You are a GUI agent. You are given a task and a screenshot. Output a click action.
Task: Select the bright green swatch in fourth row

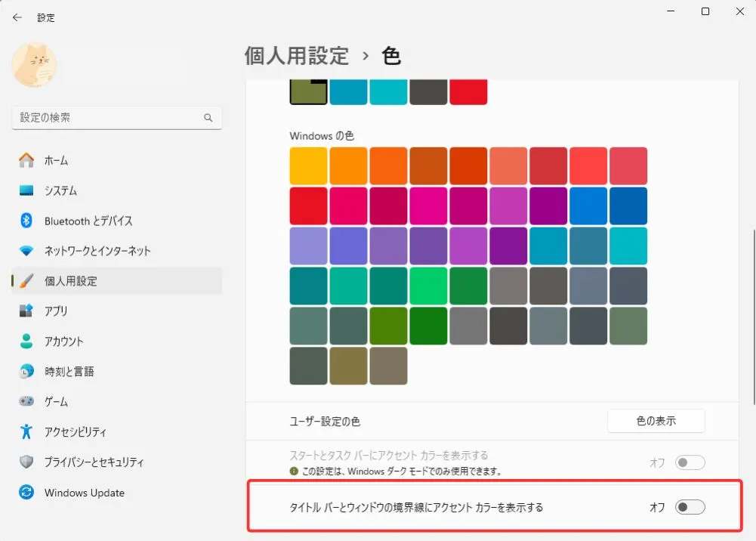[428, 286]
